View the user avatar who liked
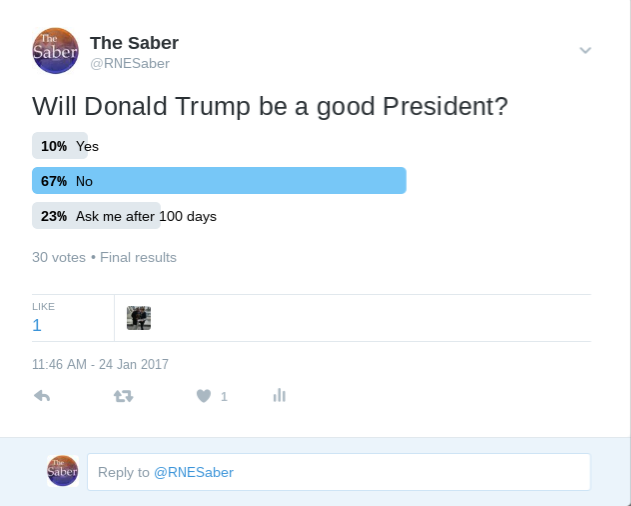Screen dimensions: 631x506 tap(139, 318)
